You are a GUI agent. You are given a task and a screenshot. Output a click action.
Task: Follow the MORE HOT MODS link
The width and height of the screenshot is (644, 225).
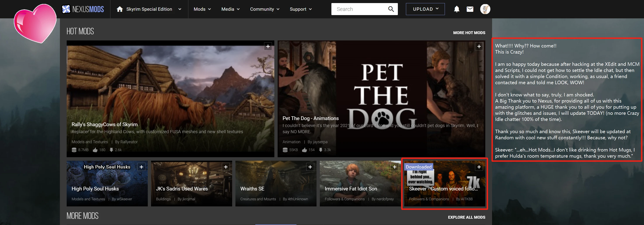pos(469,33)
